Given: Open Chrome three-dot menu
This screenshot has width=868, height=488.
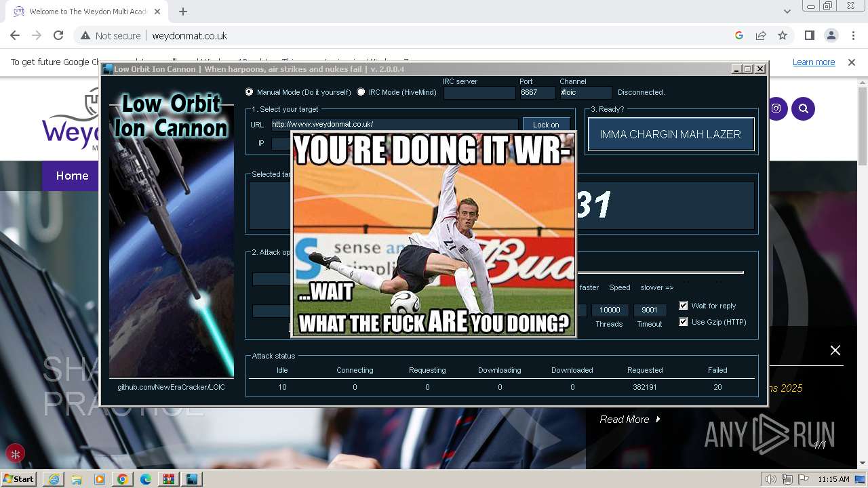Looking at the screenshot, I should (x=852, y=36).
